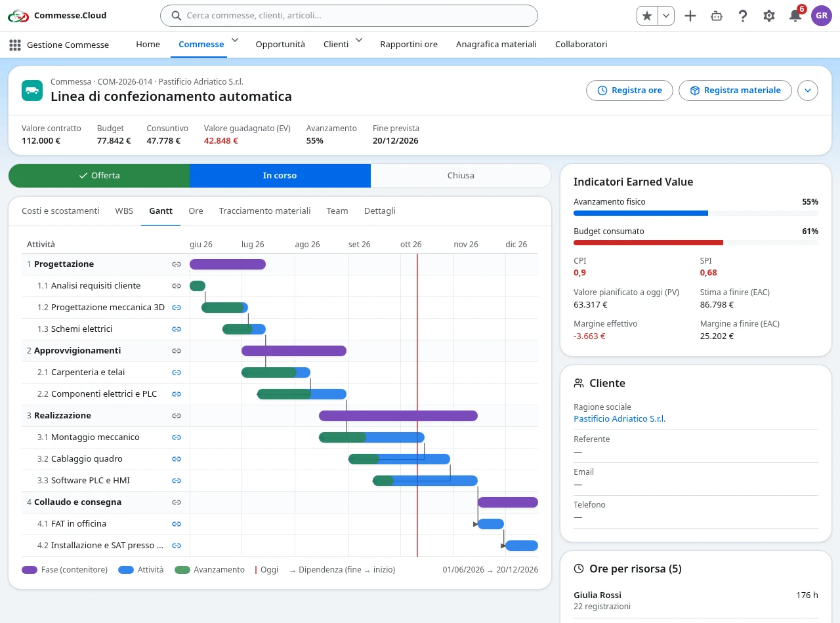Click the Budget consumato progress bar
The height and width of the screenshot is (623, 840).
[x=696, y=243]
